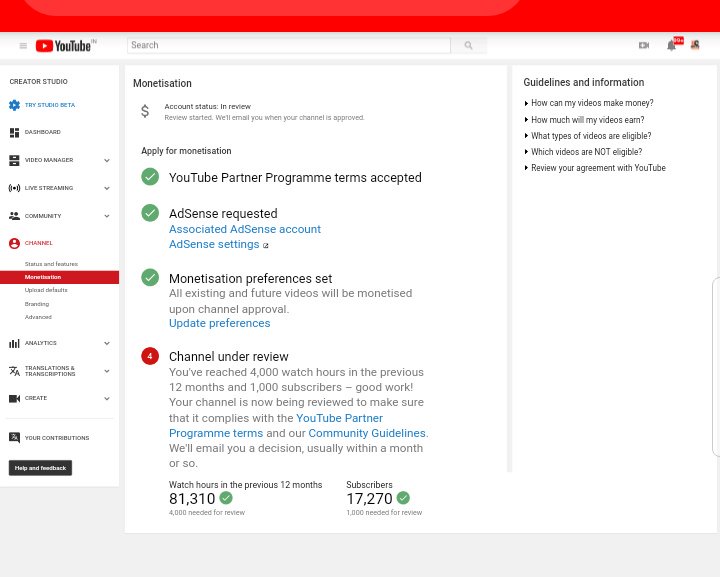Select the Monetisation menu item
The height and width of the screenshot is (577, 720).
pos(59,277)
